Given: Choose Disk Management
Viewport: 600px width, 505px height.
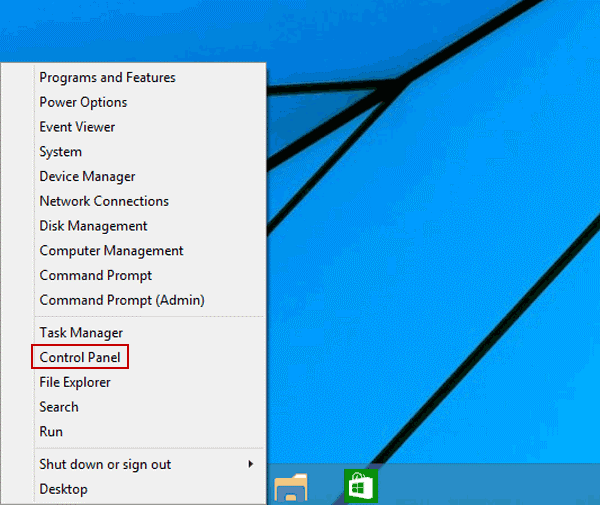Looking at the screenshot, I should coord(93,226).
